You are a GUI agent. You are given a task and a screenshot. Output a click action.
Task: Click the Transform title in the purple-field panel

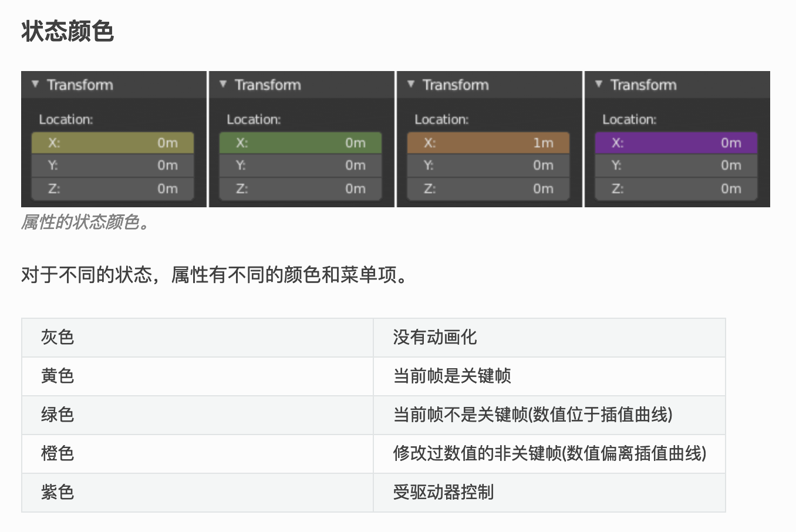coord(643,85)
